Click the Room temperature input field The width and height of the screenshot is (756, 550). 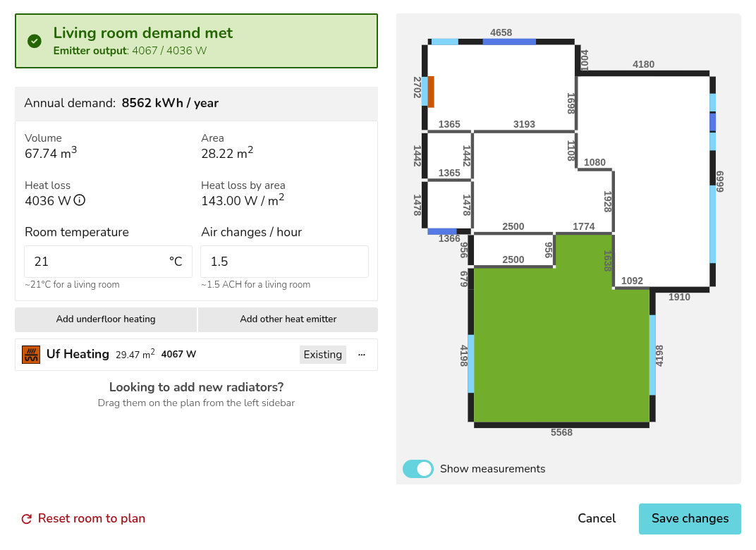[x=95, y=262]
